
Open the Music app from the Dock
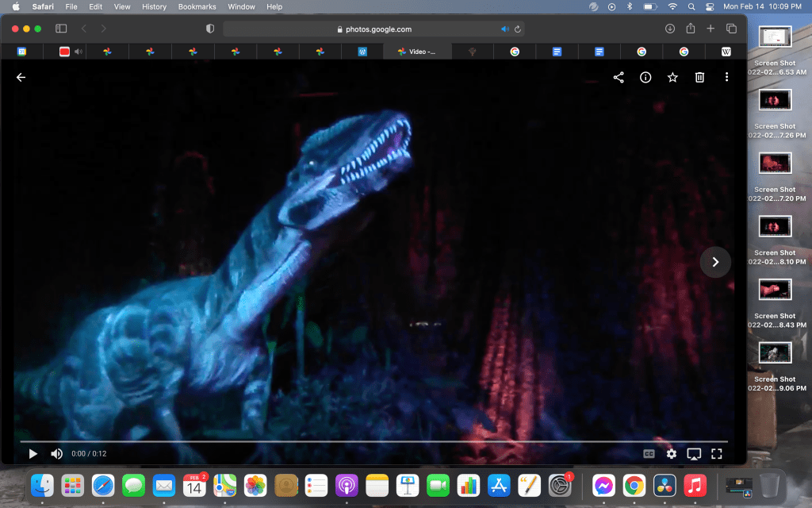tap(695, 486)
